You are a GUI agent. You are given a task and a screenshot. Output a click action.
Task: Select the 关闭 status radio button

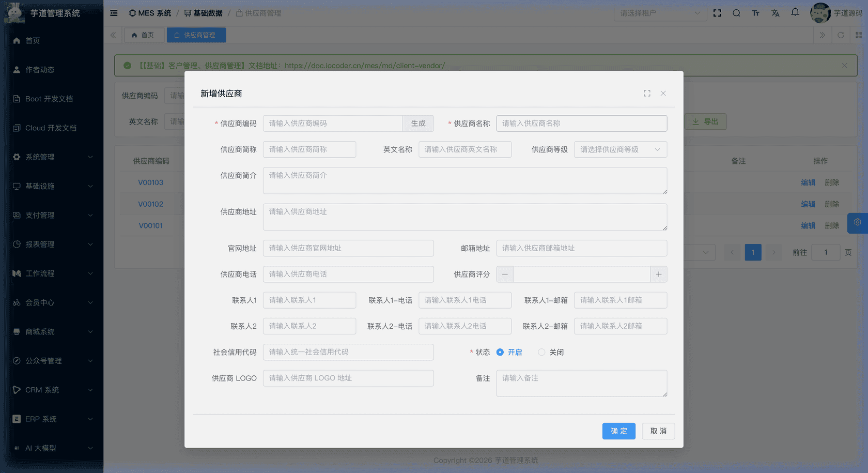[541, 352]
